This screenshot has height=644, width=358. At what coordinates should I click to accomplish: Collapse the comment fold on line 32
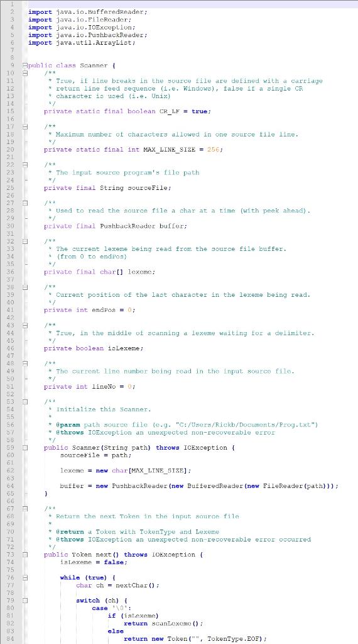24,241
